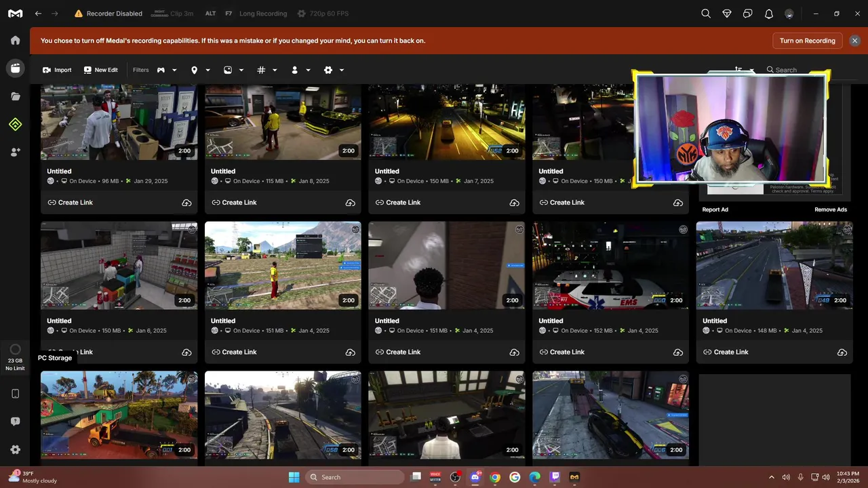Show hidden system tray icons

coord(771,477)
